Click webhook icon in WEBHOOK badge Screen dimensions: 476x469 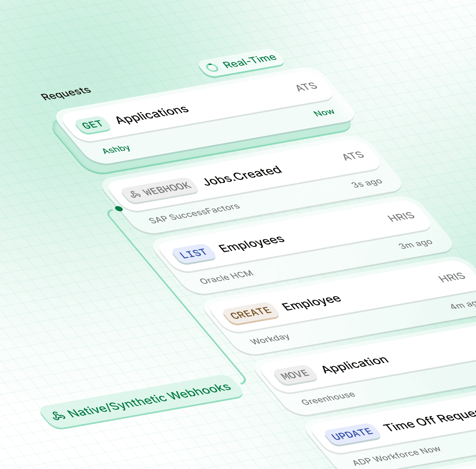click(135, 194)
